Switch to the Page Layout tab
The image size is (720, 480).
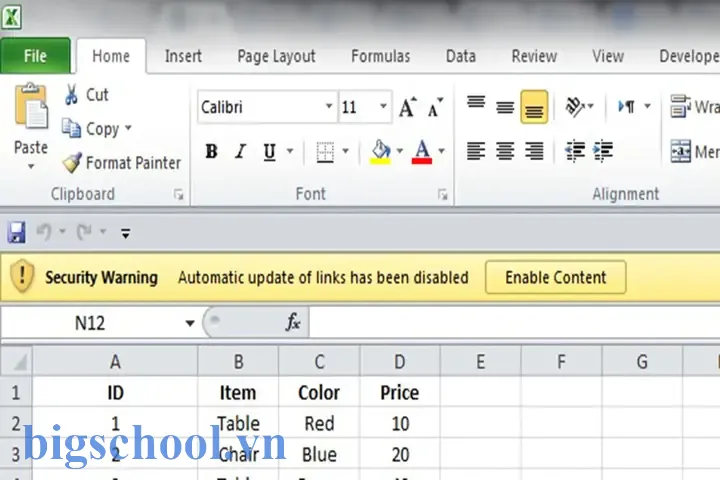(276, 56)
